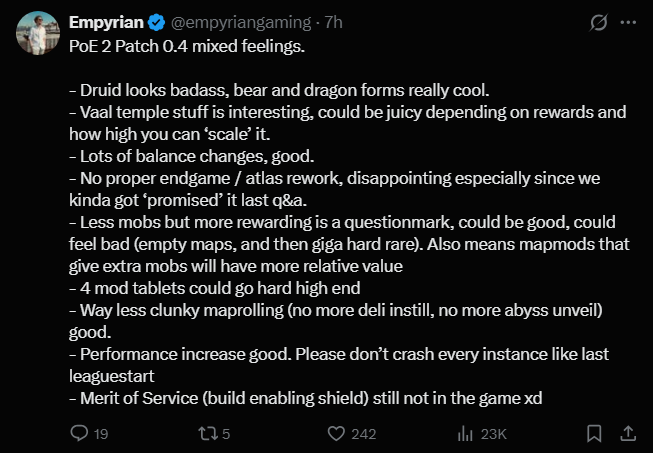Click the Grok explain icon
Screen dimensions: 653x453
[x=599, y=22]
